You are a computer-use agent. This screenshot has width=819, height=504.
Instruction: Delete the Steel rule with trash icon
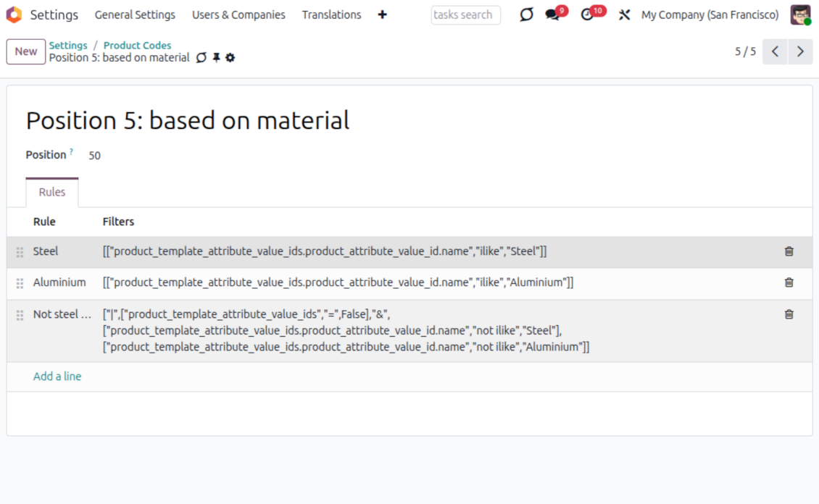pyautogui.click(x=789, y=251)
